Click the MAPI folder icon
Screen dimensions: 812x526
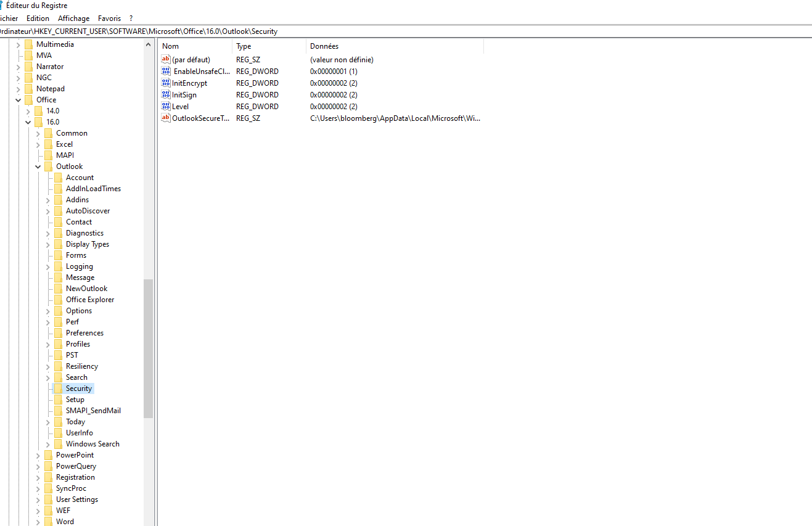click(x=48, y=155)
